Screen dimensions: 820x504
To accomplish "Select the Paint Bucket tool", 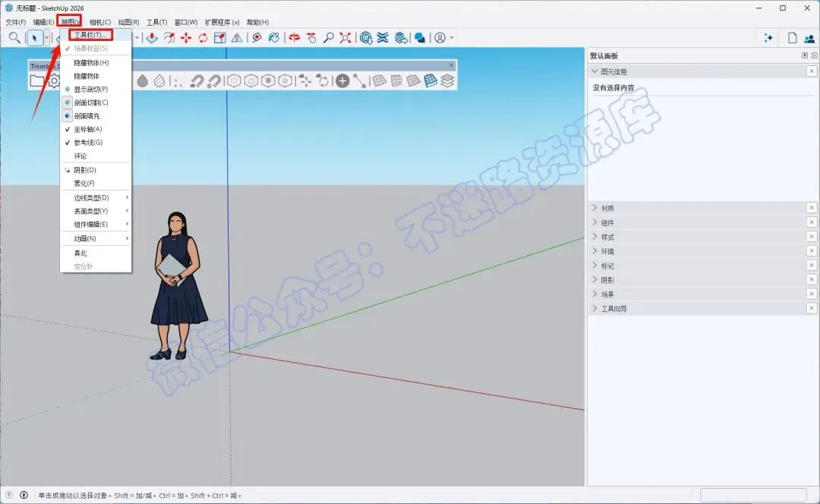I will pos(273,38).
